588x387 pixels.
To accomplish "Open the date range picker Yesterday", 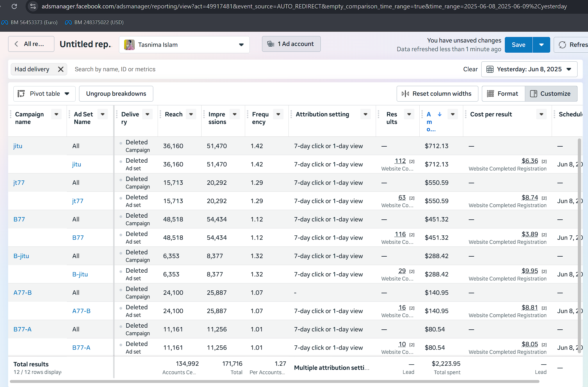I will tap(529, 69).
